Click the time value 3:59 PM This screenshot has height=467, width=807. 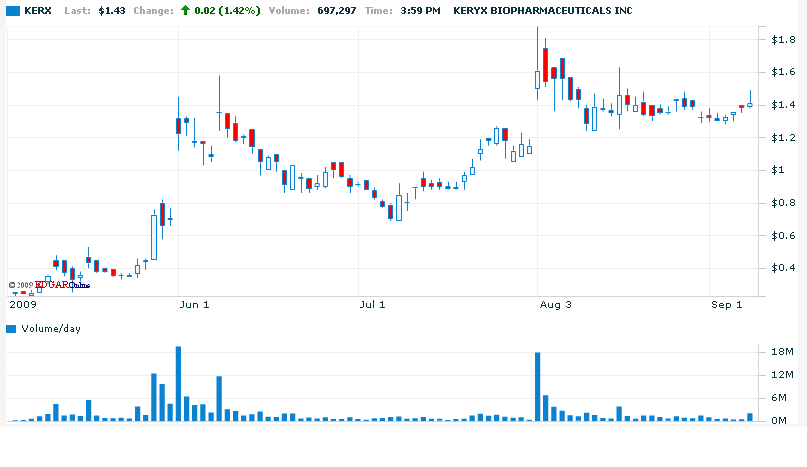click(x=420, y=11)
